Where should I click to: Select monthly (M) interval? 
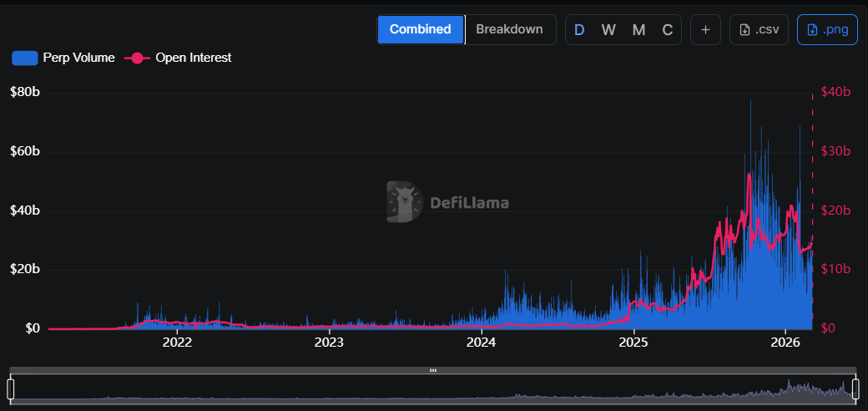[638, 29]
